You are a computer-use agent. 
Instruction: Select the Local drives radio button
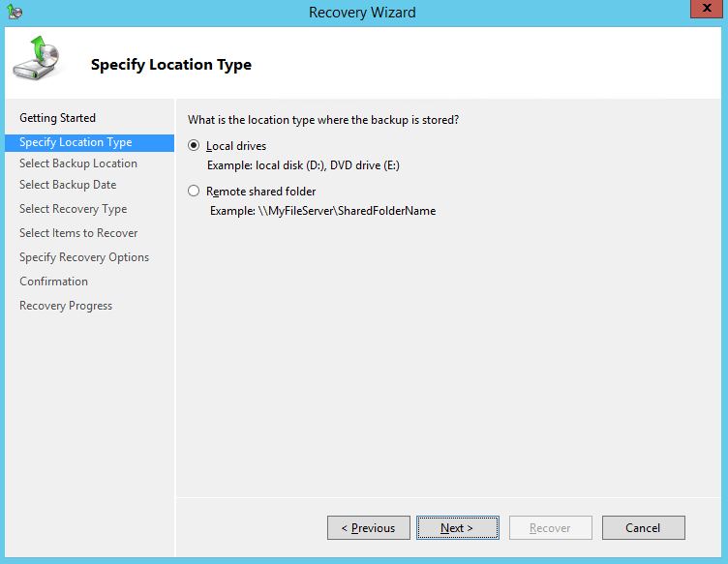194,146
